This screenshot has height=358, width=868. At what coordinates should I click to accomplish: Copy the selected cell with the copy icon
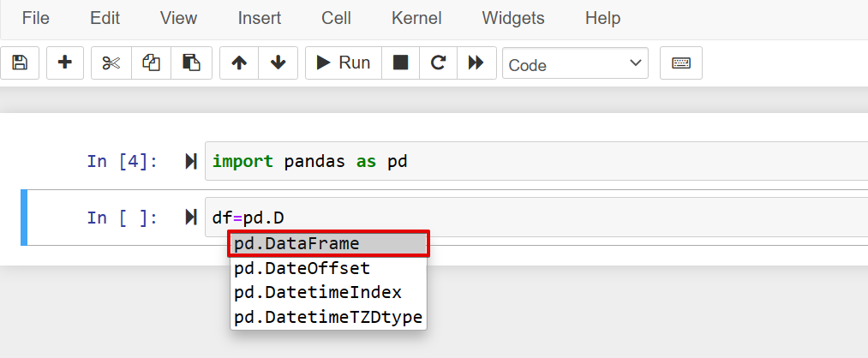click(151, 63)
